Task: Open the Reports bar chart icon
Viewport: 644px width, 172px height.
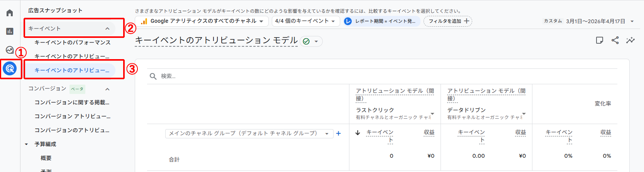Action: tap(10, 31)
